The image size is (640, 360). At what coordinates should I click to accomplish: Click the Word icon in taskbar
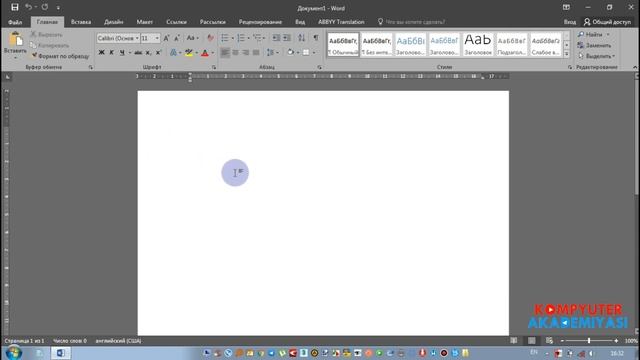click(60, 353)
